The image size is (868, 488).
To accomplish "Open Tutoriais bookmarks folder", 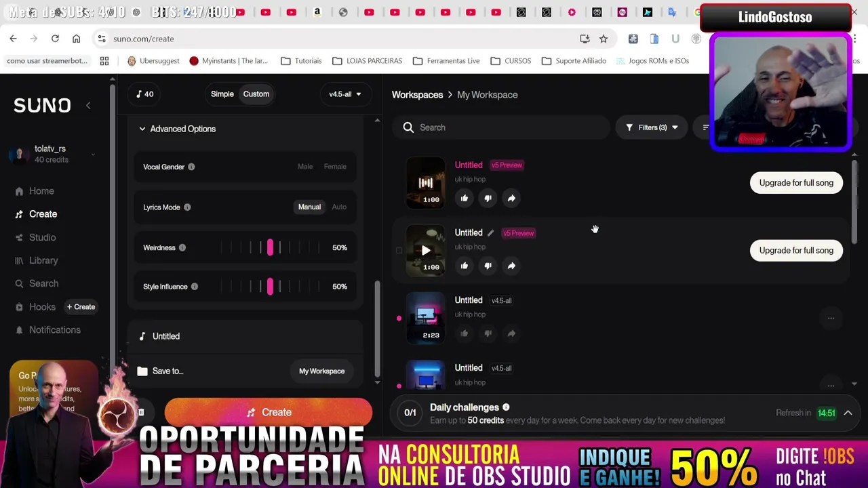I will pos(302,61).
